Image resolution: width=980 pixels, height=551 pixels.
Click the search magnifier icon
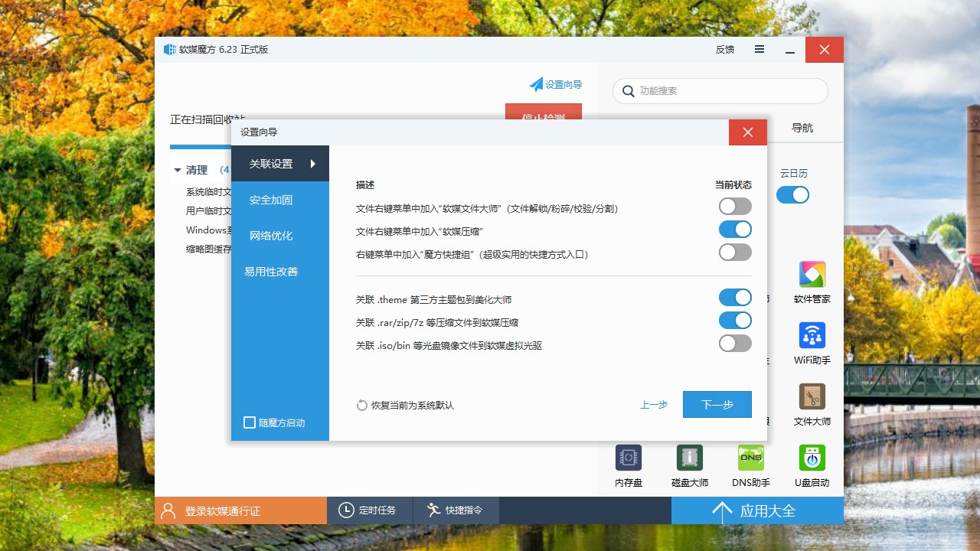pos(629,91)
